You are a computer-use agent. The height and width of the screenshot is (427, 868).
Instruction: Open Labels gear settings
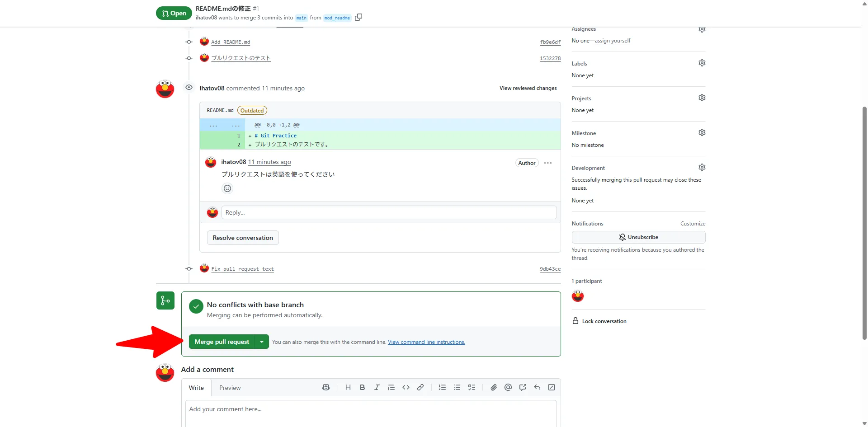coord(702,63)
